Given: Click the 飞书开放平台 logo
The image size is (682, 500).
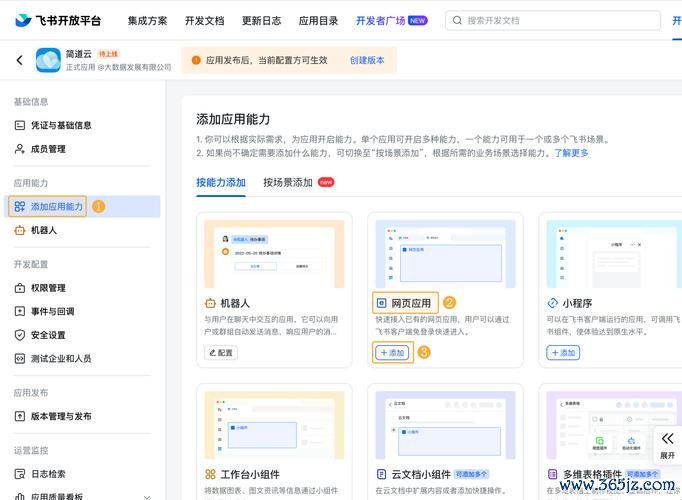Looking at the screenshot, I should click(58, 20).
